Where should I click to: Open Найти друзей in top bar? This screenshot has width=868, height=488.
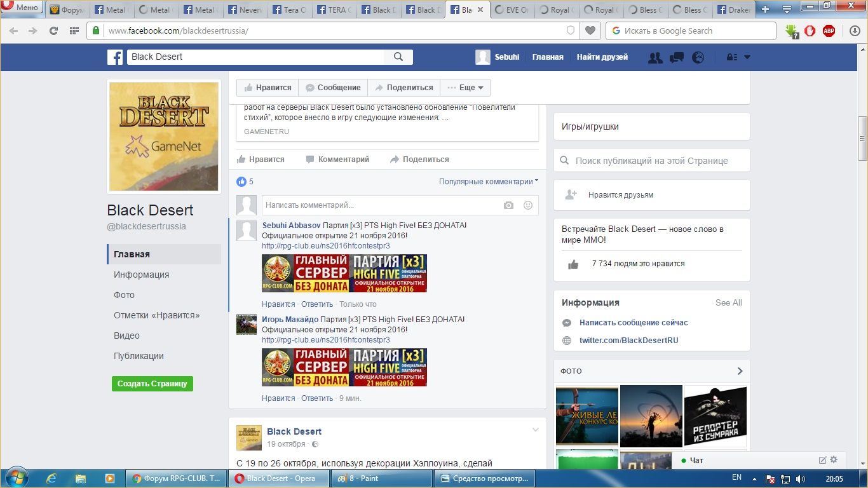[x=602, y=57]
